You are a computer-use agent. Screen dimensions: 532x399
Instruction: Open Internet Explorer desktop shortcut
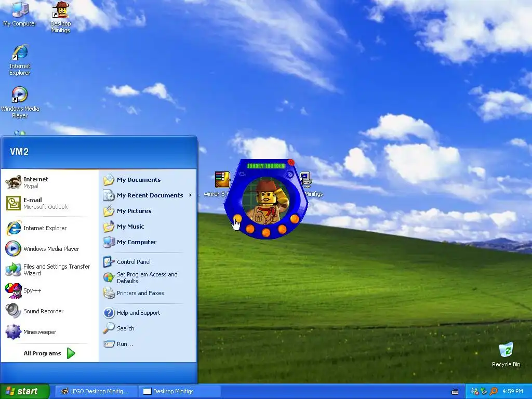click(20, 60)
